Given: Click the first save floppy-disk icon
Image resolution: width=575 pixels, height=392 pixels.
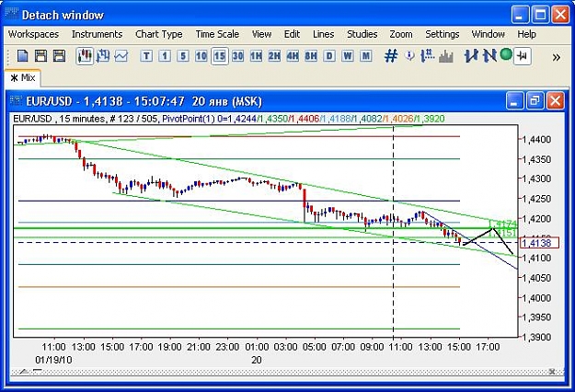Looking at the screenshot, I should (40, 56).
